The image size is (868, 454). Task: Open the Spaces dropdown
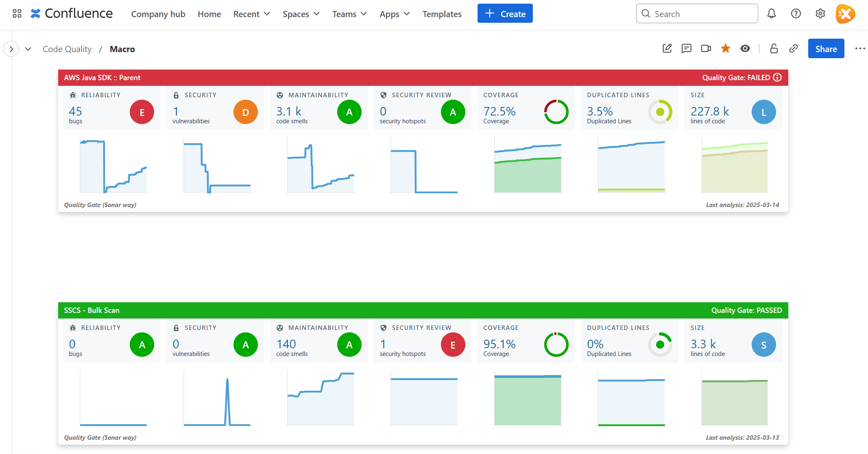coord(301,14)
